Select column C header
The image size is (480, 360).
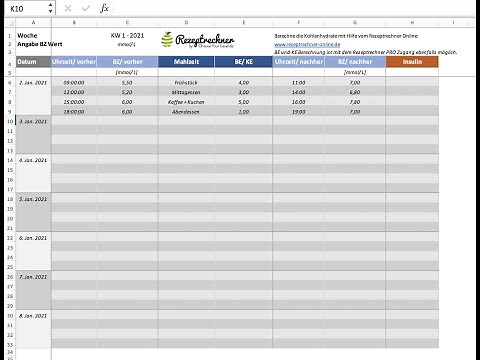pyautogui.click(x=127, y=23)
